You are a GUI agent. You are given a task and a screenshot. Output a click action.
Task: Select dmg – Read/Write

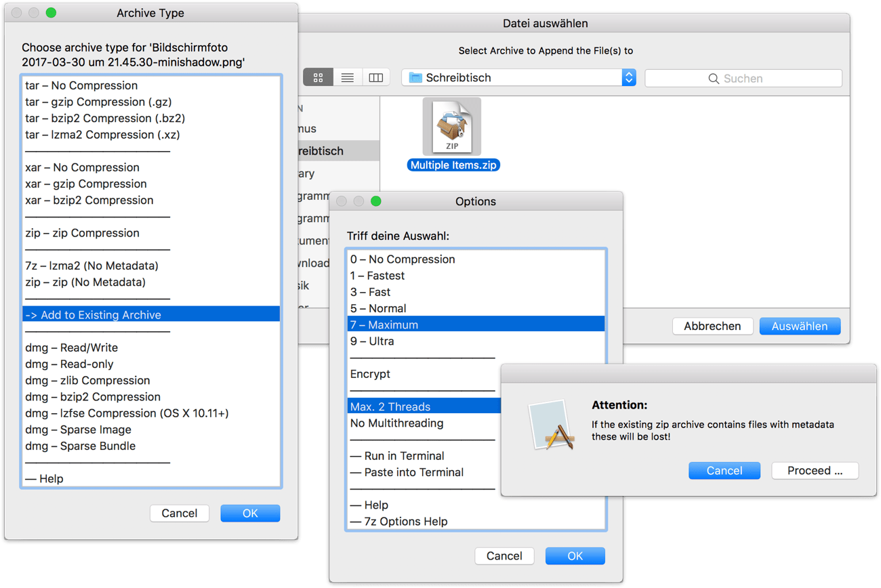[151, 348]
